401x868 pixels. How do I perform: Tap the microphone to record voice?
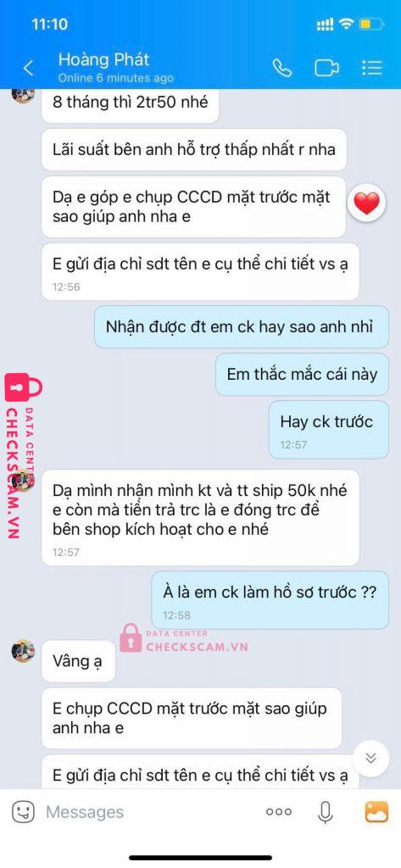coord(326,811)
